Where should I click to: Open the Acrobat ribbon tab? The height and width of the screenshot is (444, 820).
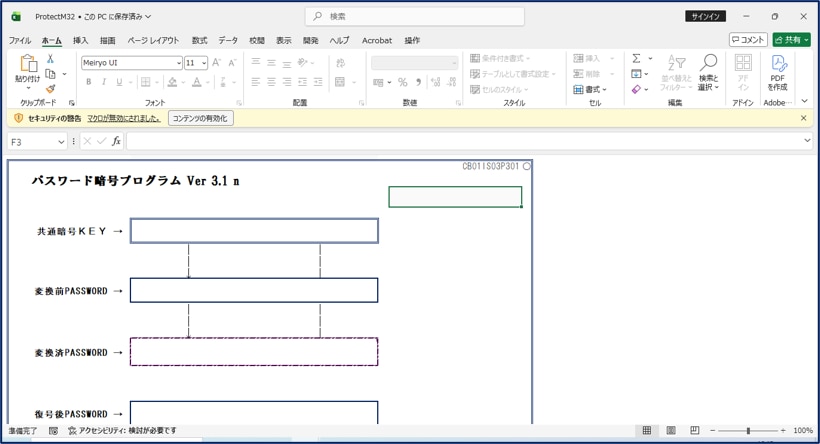point(377,40)
